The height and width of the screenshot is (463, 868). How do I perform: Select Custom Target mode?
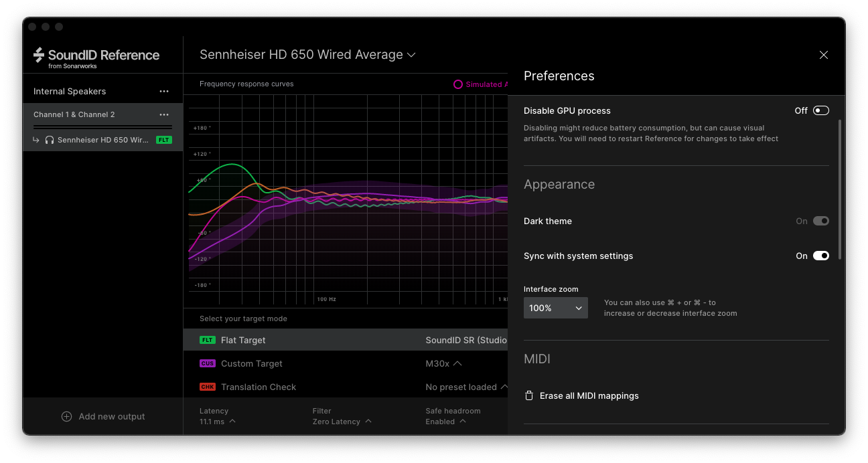pyautogui.click(x=346, y=364)
